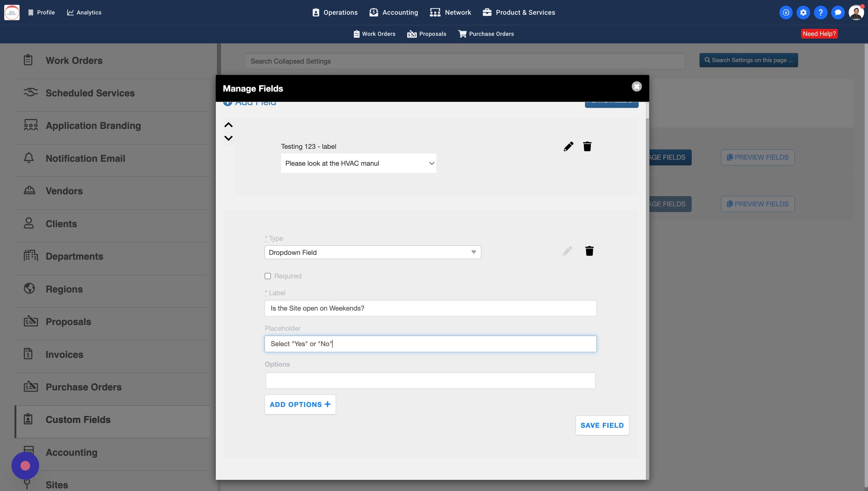Click Add Options button
This screenshot has height=491, width=868.
point(300,404)
